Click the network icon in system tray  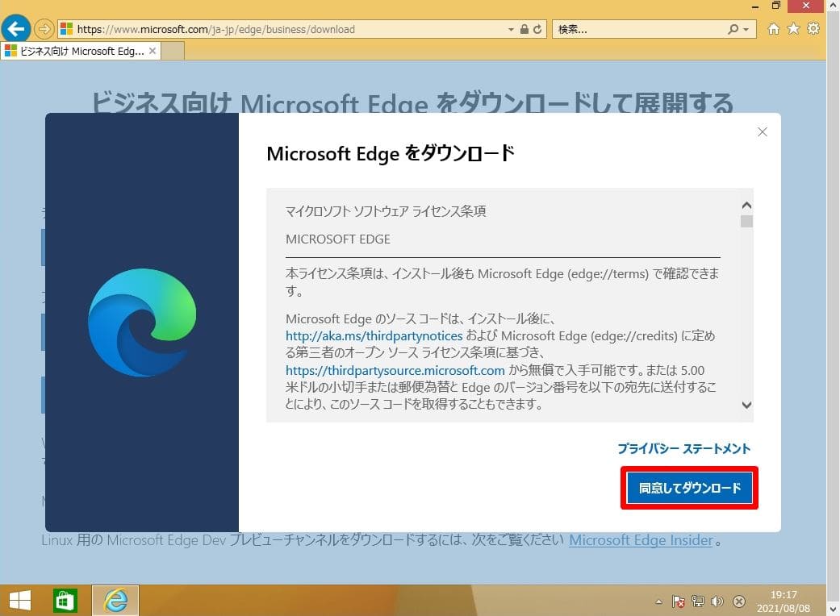[697, 601]
